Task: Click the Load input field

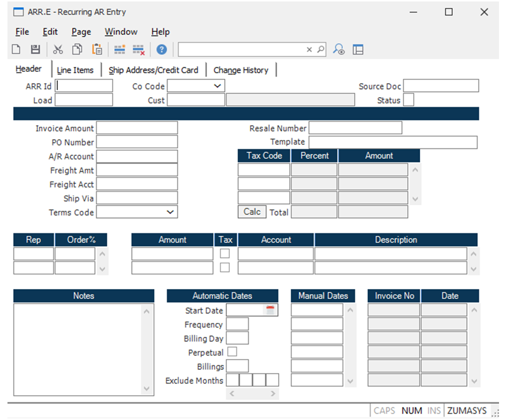Action: click(84, 100)
